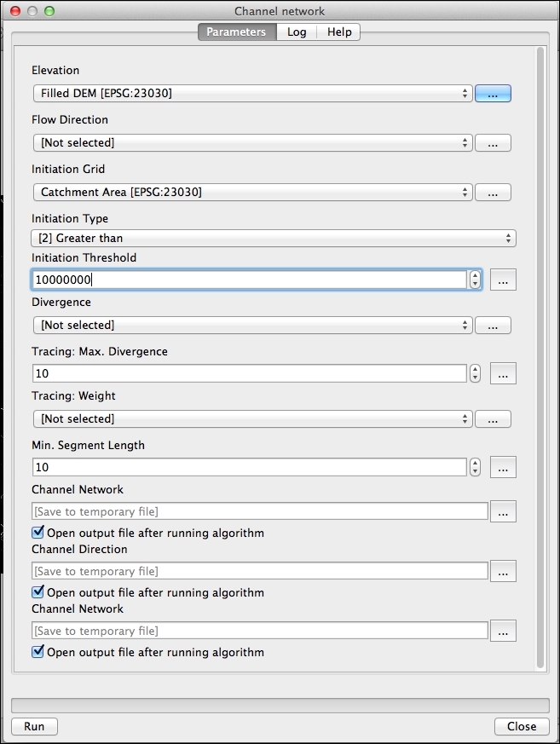The image size is (560, 744).
Task: Open the Flow Direction dropdown
Action: click(252, 143)
